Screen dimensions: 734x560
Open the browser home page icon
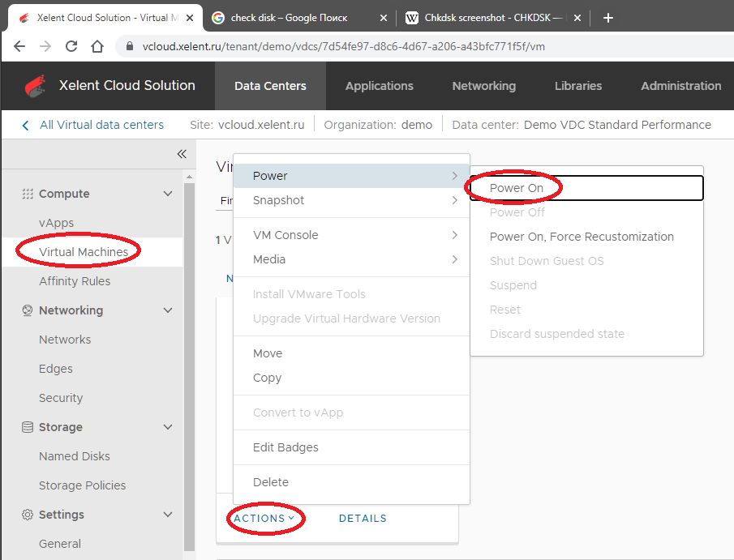[97, 46]
